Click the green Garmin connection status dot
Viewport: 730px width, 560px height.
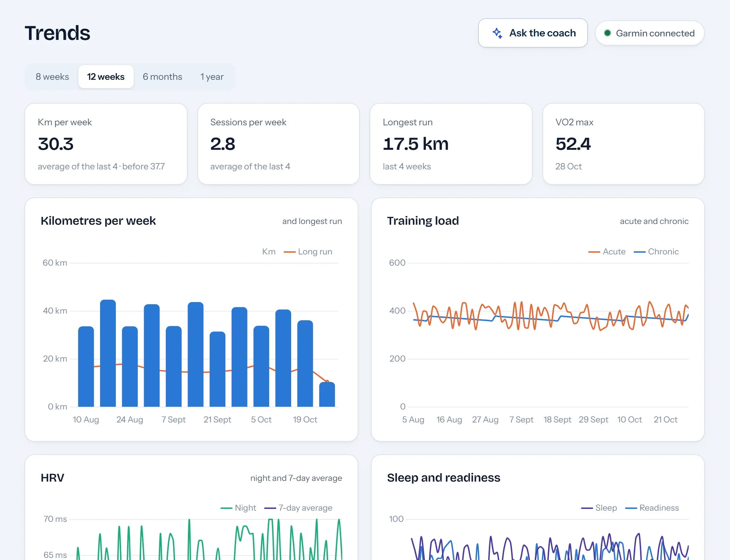click(608, 33)
